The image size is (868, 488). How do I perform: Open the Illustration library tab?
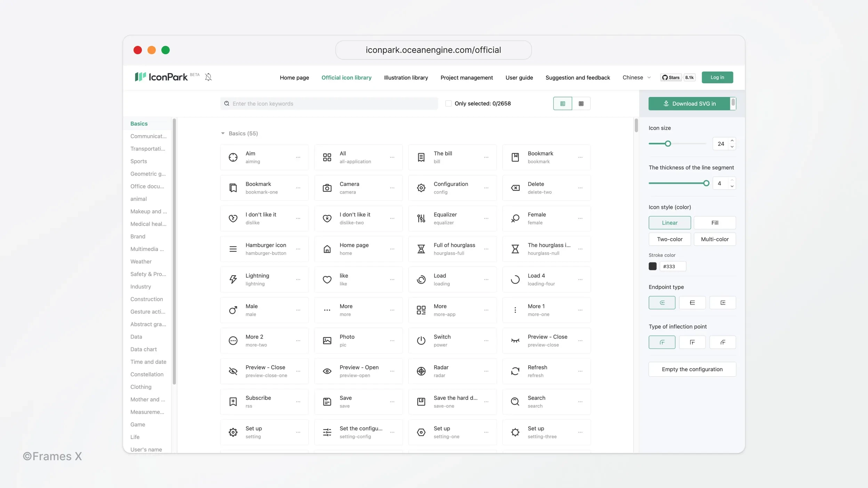[406, 78]
